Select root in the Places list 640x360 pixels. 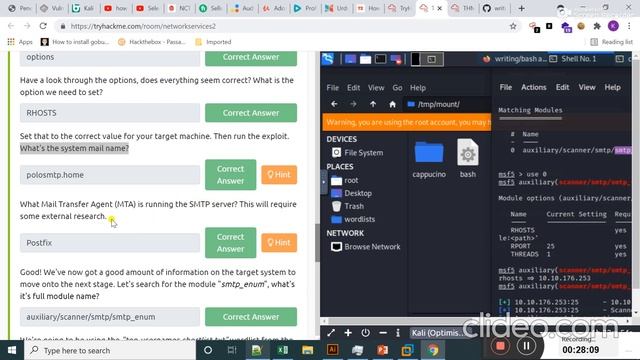click(x=344, y=180)
